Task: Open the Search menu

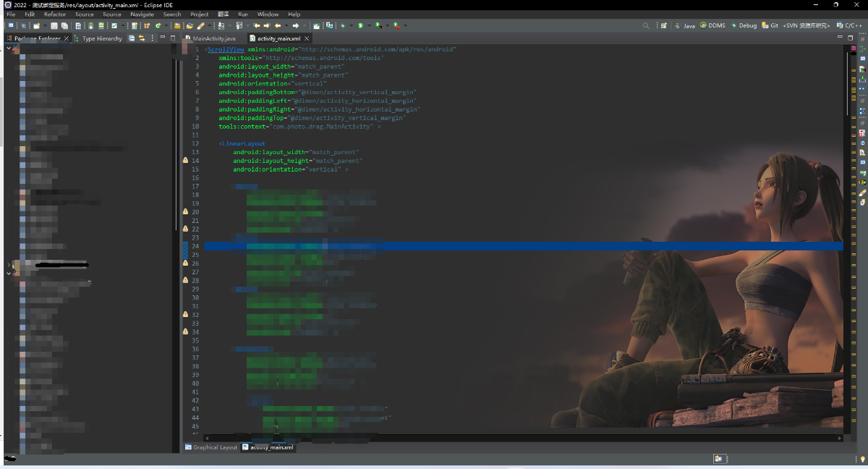Action: [172, 14]
